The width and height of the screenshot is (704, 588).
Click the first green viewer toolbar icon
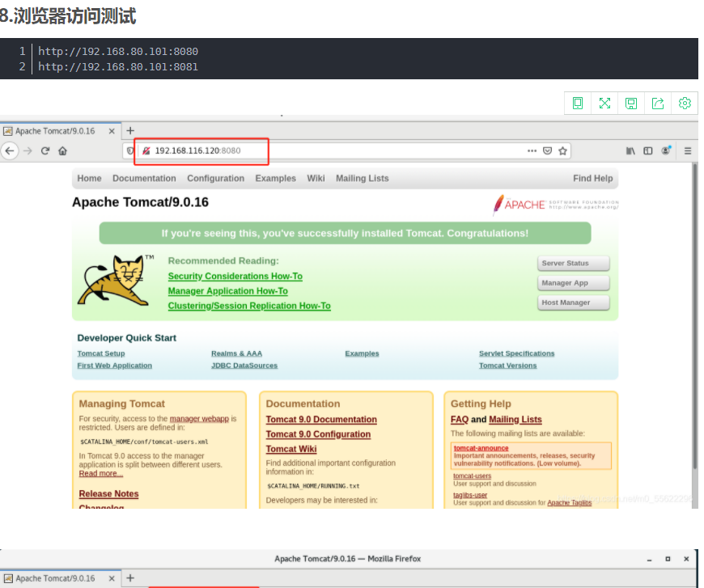click(578, 104)
